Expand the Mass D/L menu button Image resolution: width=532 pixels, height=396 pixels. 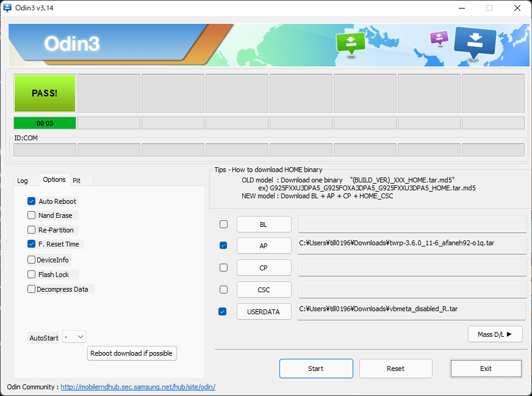click(495, 334)
